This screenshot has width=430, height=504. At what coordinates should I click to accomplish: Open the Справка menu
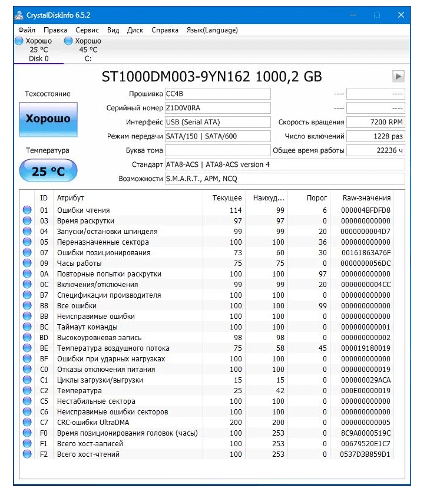[x=165, y=30]
